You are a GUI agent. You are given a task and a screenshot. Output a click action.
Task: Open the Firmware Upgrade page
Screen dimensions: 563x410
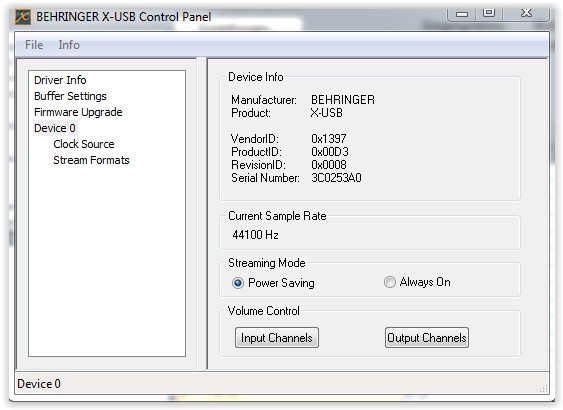tap(78, 112)
